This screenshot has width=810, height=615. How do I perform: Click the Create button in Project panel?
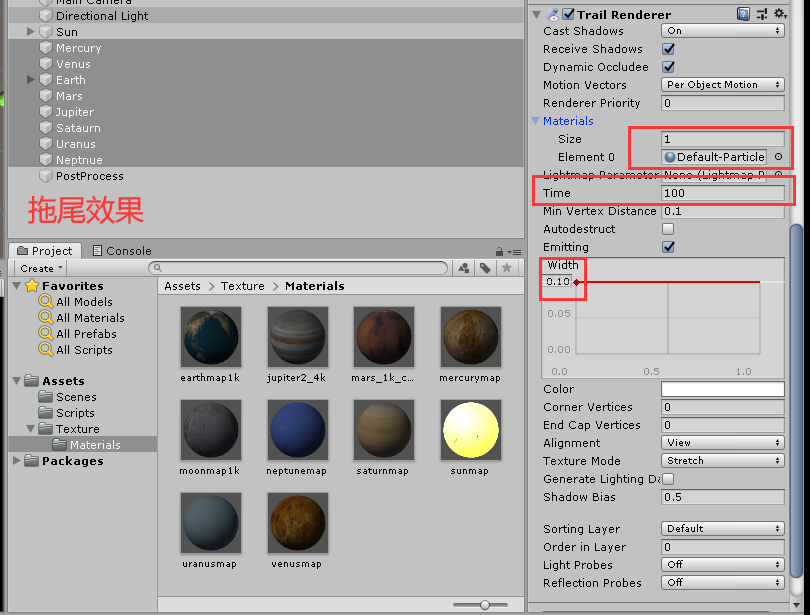coord(39,268)
